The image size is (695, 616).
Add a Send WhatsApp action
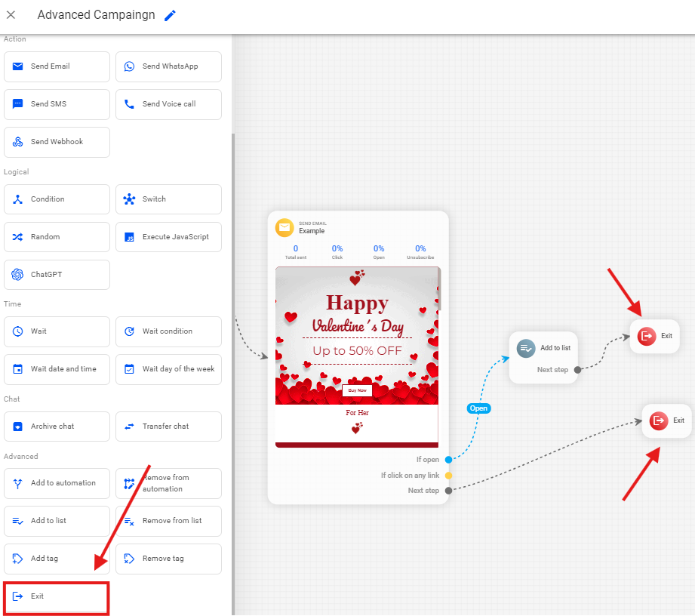point(168,66)
